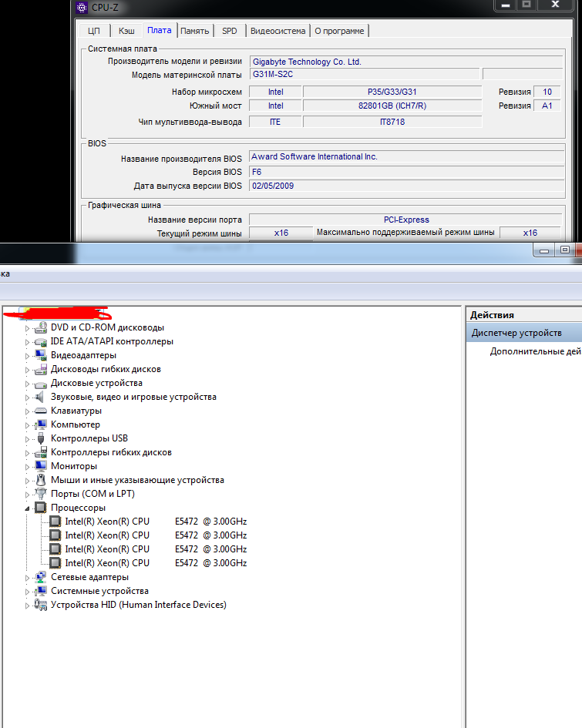Switch to the ЦП tab in CPU-Z
Viewport: 582px width, 728px height.
coord(94,31)
